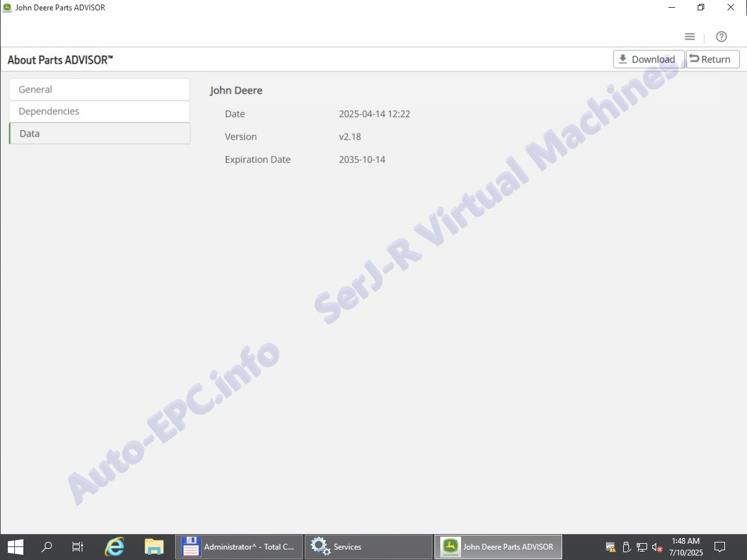Open the notification action center

(x=719, y=547)
